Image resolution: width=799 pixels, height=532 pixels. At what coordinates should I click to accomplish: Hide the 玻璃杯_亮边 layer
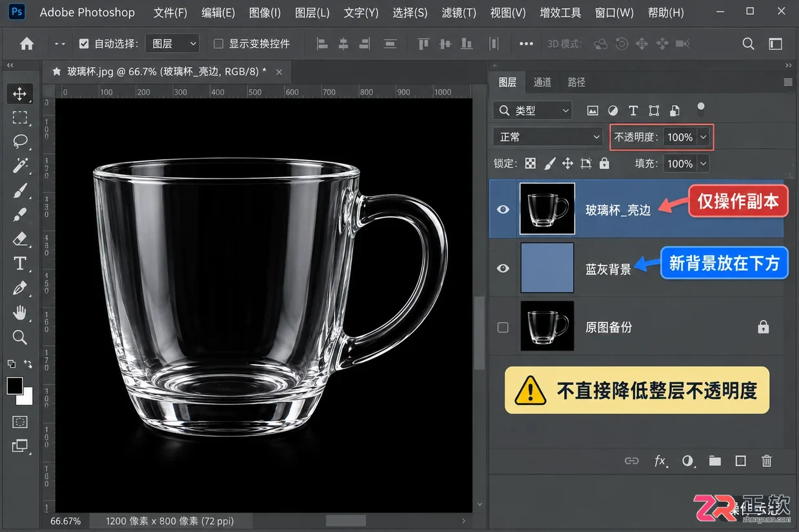coord(503,210)
